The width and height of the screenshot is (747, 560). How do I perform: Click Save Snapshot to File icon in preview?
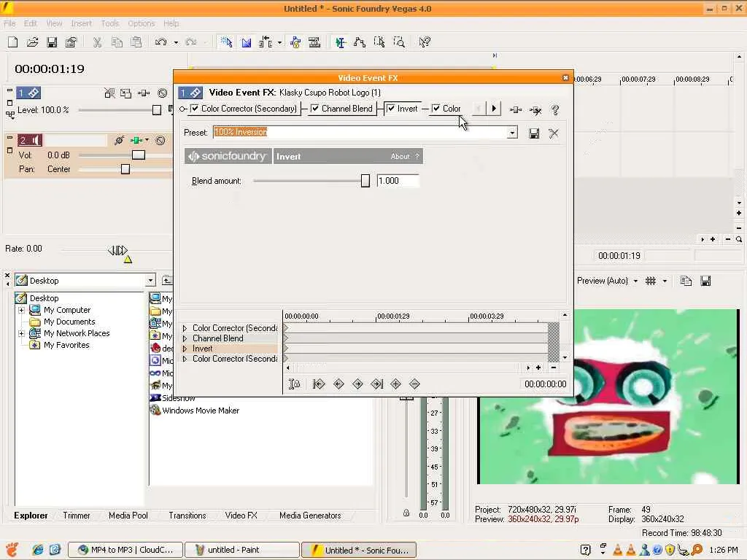coord(705,281)
